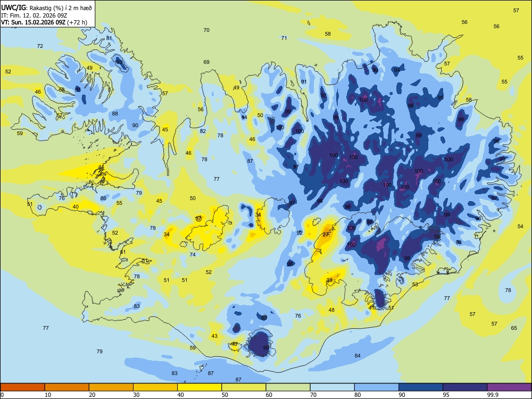Screen dimensions: 532x399
Task: Click the 'VT: Sun. 15.02.2026 09Z' line
Action: tap(33, 23)
